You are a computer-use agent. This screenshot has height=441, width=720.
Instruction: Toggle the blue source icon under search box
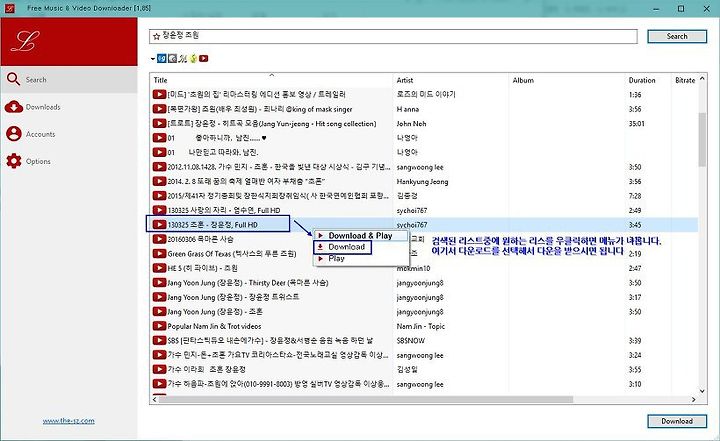tap(162, 58)
